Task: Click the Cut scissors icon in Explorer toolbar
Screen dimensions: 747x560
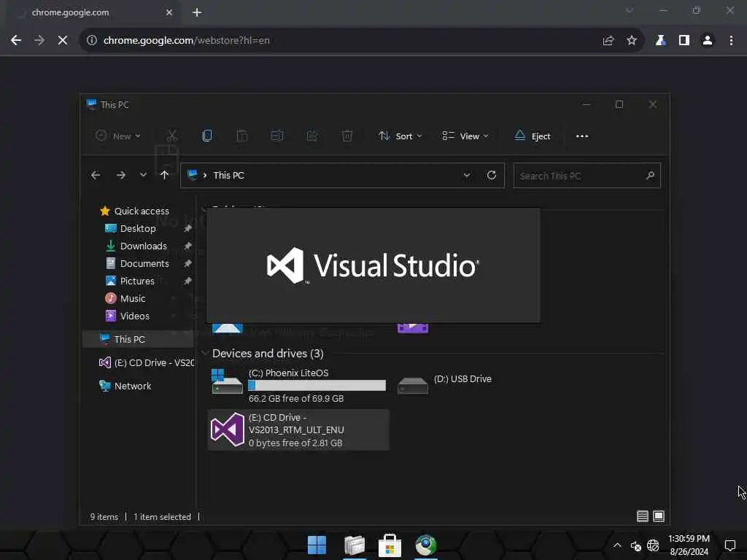Action: pos(172,136)
